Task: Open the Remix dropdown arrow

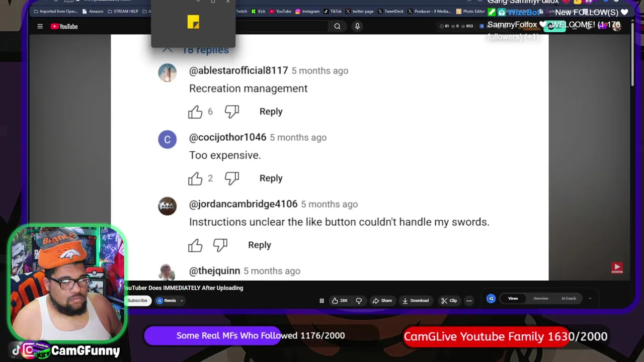Action: tap(182, 301)
